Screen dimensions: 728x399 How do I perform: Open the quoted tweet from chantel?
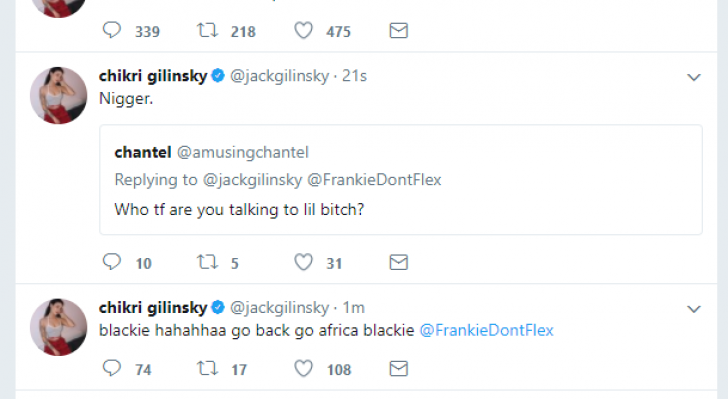(x=401, y=180)
